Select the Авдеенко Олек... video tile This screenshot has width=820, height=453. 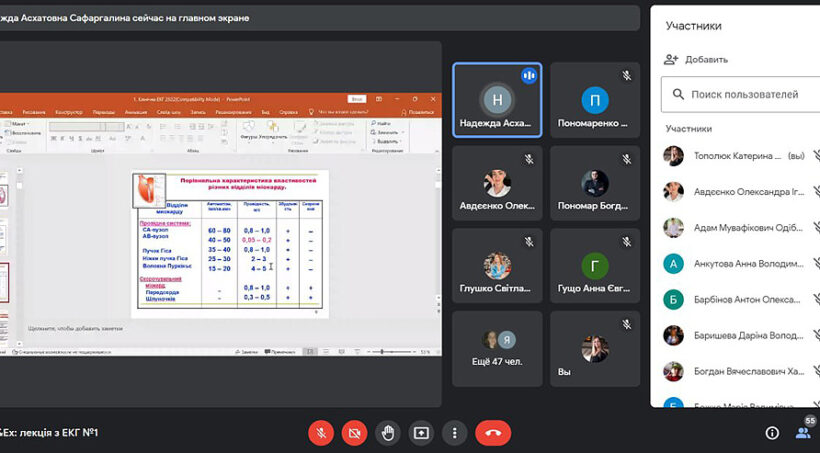coord(497,183)
